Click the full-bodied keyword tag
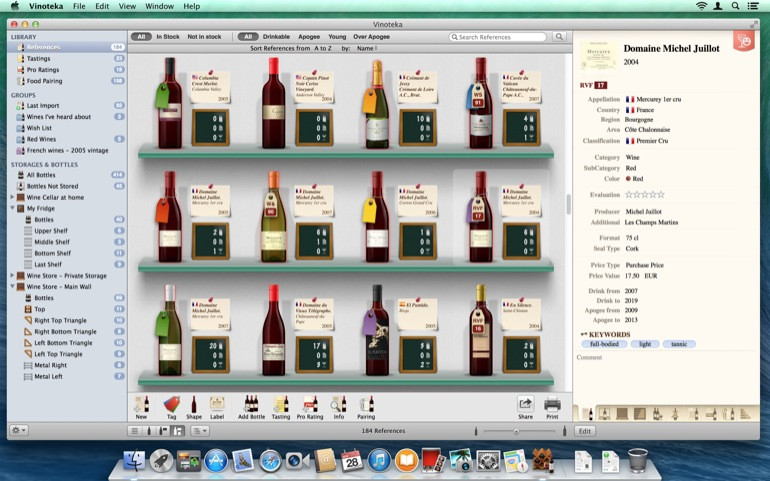770x481 pixels. 605,344
